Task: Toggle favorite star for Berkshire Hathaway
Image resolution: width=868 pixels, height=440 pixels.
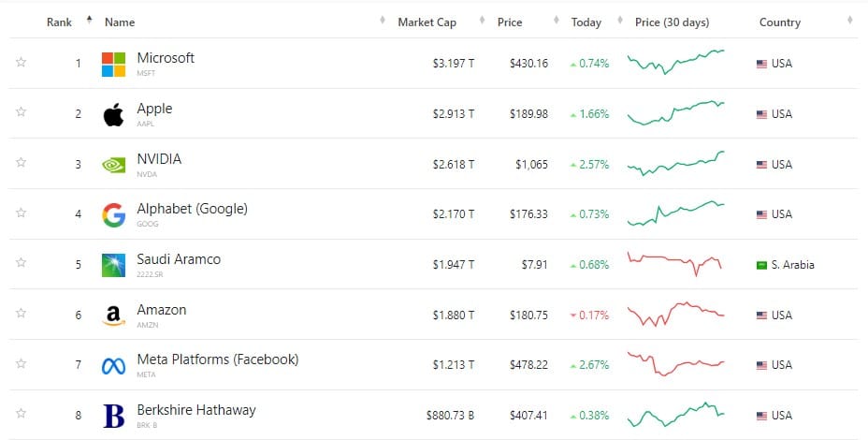Action: coord(21,413)
